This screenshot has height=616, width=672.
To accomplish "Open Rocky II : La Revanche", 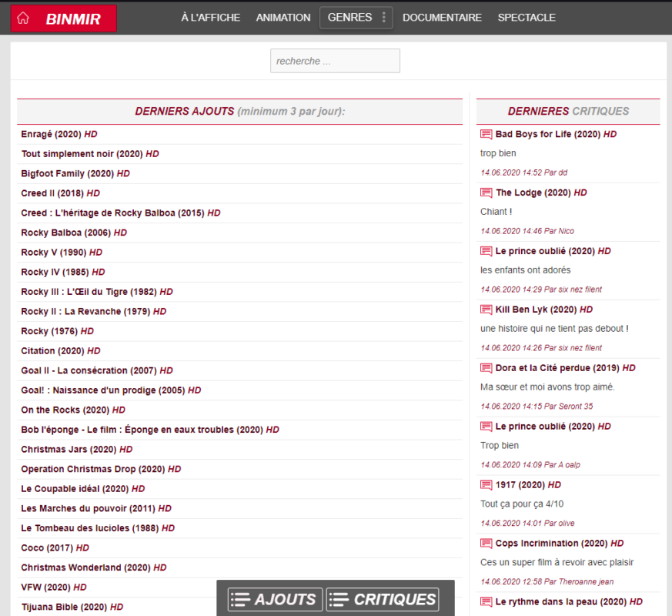I will (x=94, y=312).
